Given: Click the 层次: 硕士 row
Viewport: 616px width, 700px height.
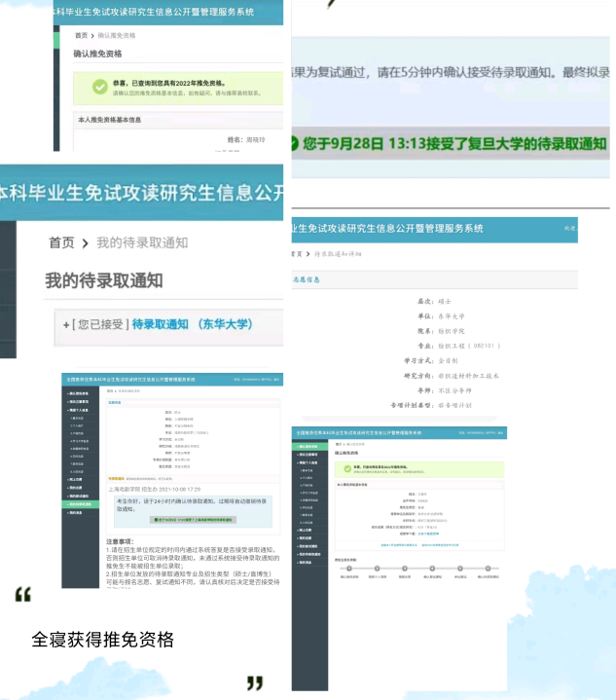Looking at the screenshot, I should (434, 302).
